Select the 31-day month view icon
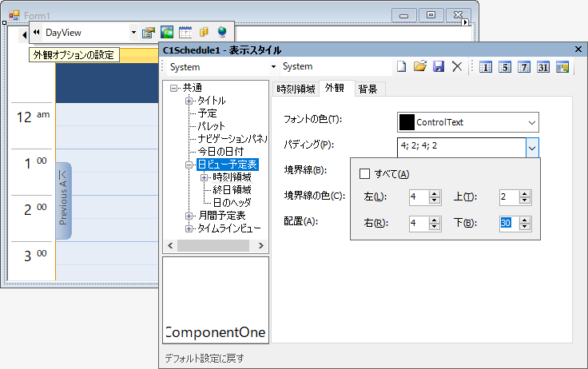This screenshot has height=369, width=588. click(543, 67)
